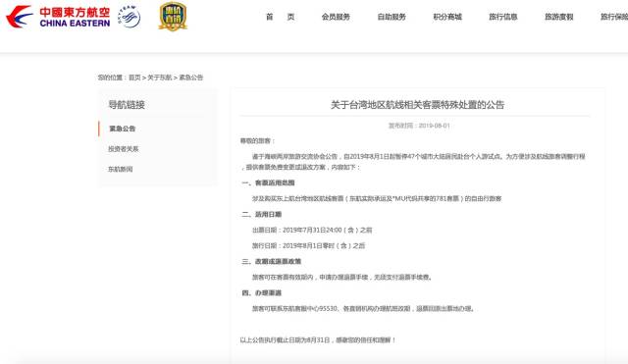The height and width of the screenshot is (364, 628).
Task: Open the 旅游度假 menu
Action: 558,17
